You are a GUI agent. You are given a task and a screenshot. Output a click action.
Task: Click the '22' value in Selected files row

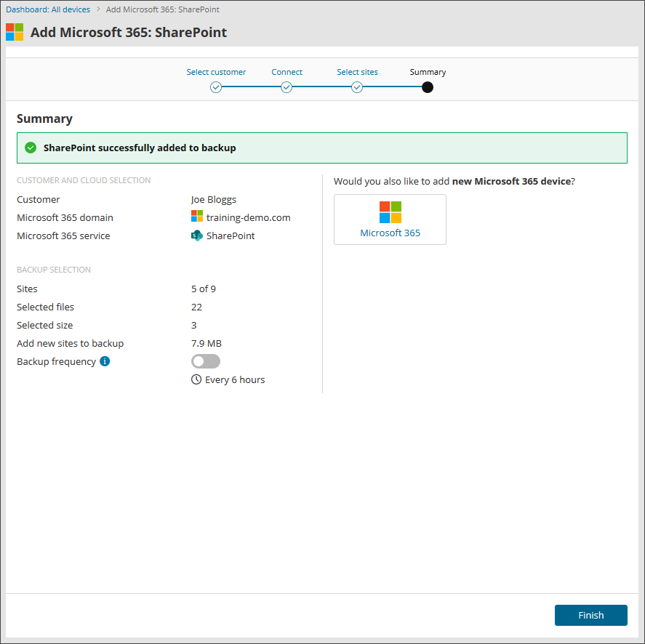pyautogui.click(x=196, y=307)
